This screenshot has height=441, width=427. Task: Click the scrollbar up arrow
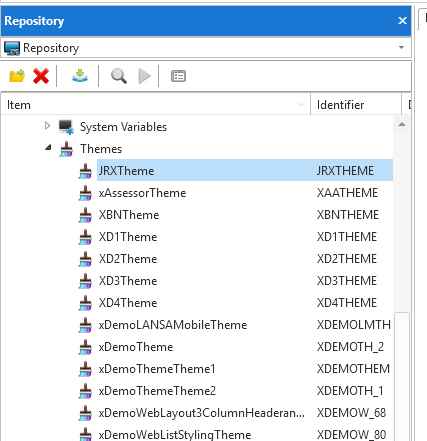point(402,124)
